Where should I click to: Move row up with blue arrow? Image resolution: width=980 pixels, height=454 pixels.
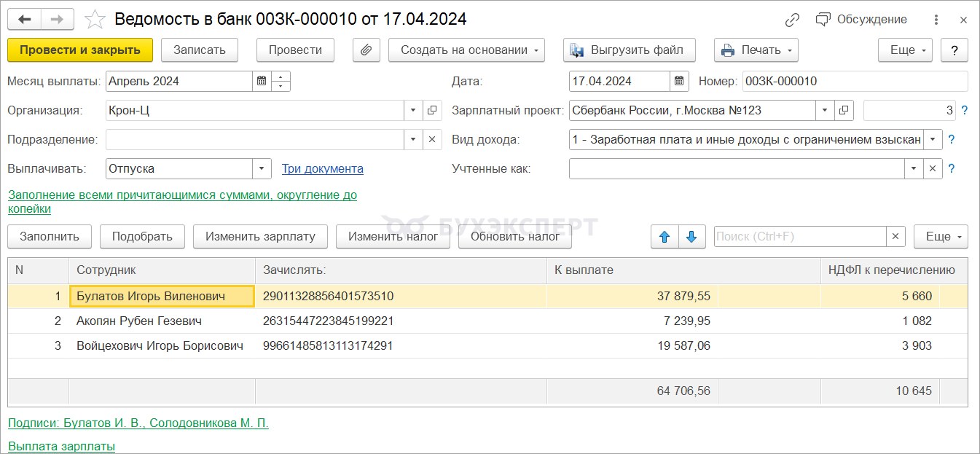[665, 237]
